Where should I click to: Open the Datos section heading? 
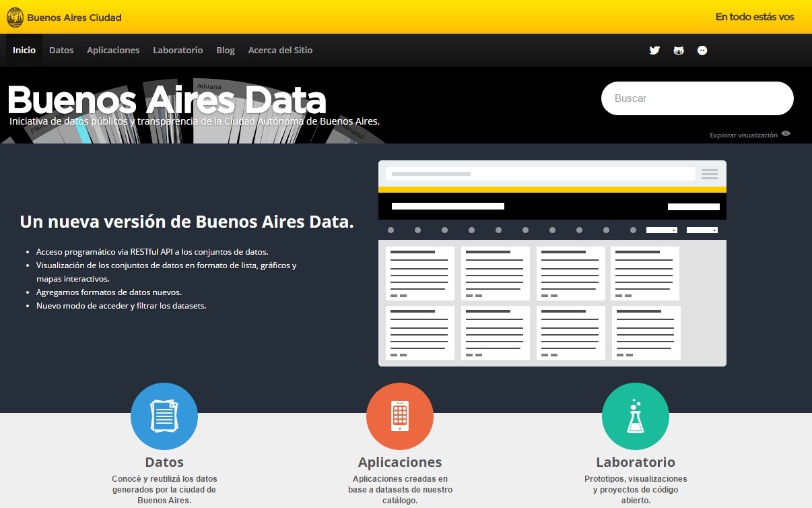[164, 462]
